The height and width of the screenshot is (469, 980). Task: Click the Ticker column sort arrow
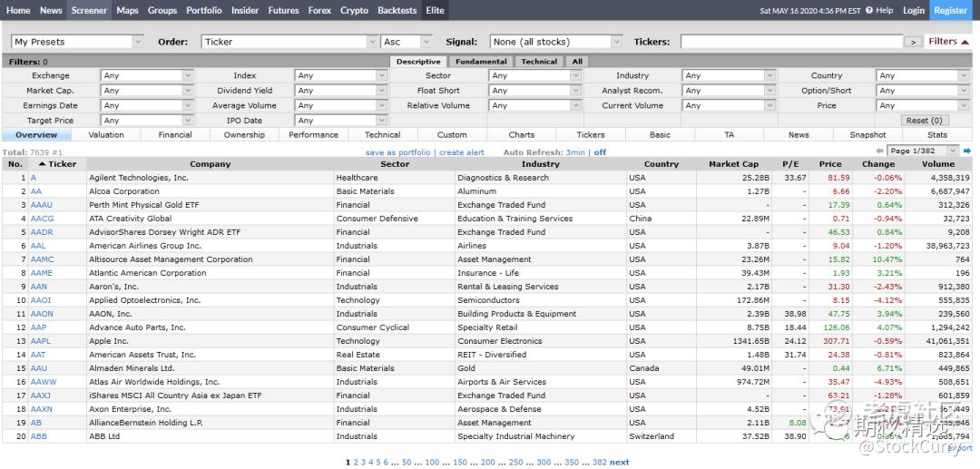(42, 164)
